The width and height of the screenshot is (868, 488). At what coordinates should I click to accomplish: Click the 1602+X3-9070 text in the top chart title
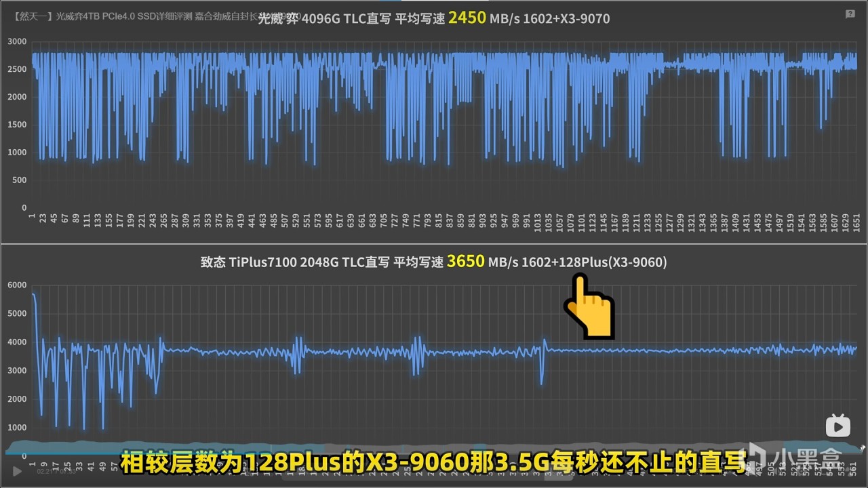coord(566,18)
